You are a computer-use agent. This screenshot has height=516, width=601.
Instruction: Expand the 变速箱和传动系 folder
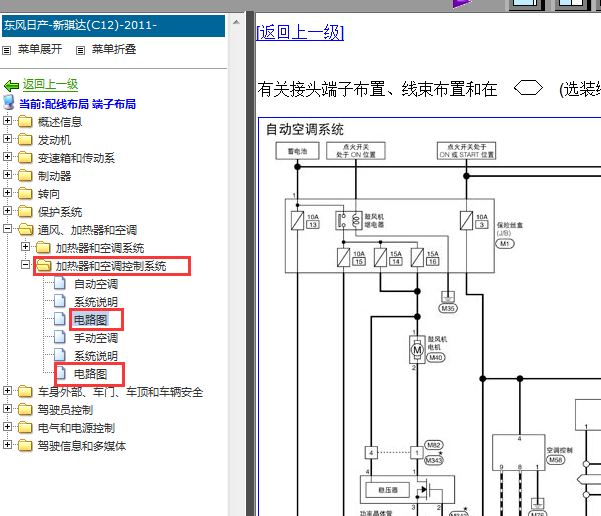tap(7, 156)
